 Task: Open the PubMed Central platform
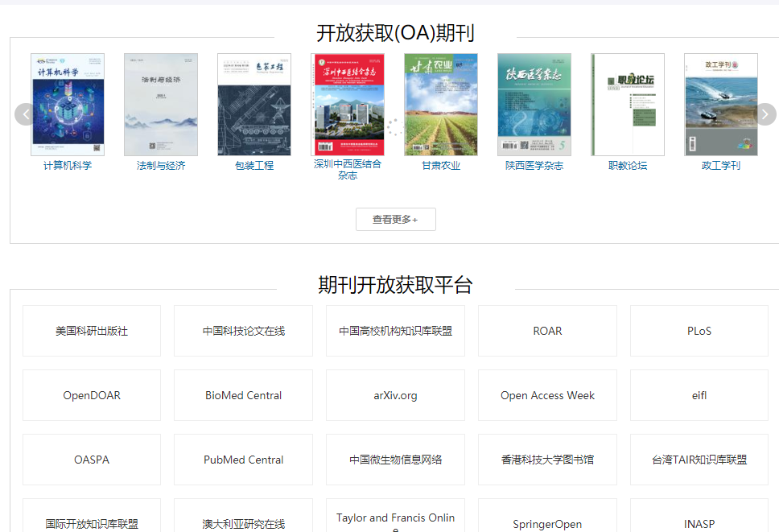[243, 460]
